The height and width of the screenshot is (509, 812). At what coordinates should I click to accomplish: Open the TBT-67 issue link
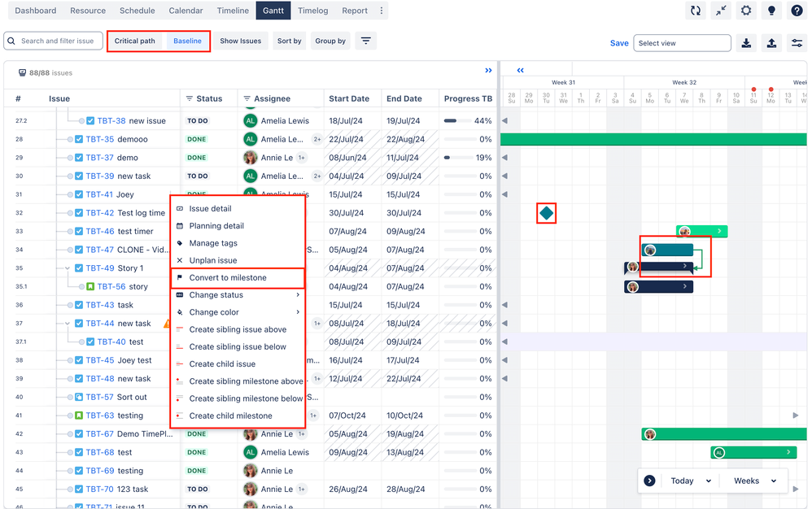pos(99,434)
